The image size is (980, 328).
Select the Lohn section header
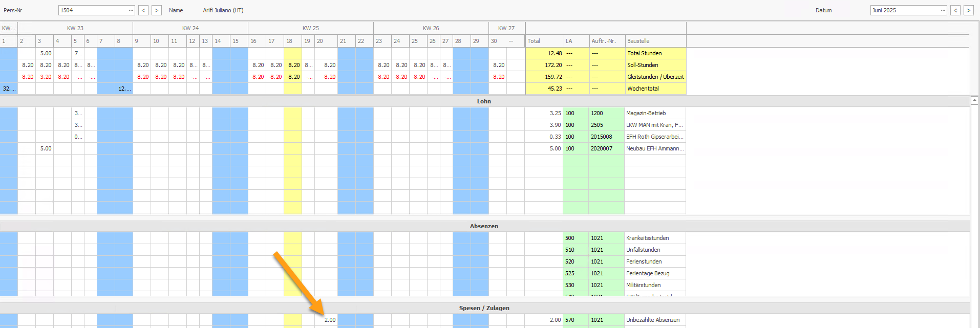click(x=484, y=101)
